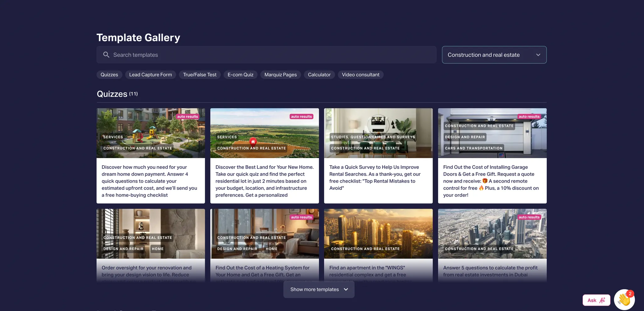Click the Services tag on land card
Image resolution: width=644 pixels, height=311 pixels.
(227, 137)
